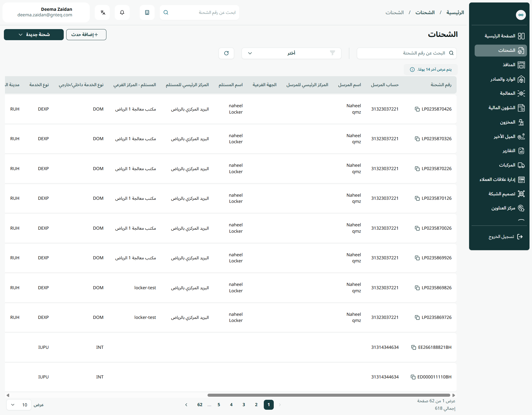Click the table scrollbar right arrow

pos(454,395)
